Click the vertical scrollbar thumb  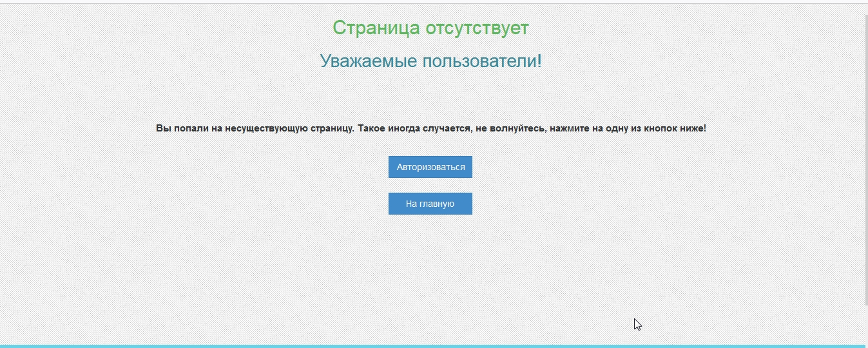pyautogui.click(x=865, y=155)
